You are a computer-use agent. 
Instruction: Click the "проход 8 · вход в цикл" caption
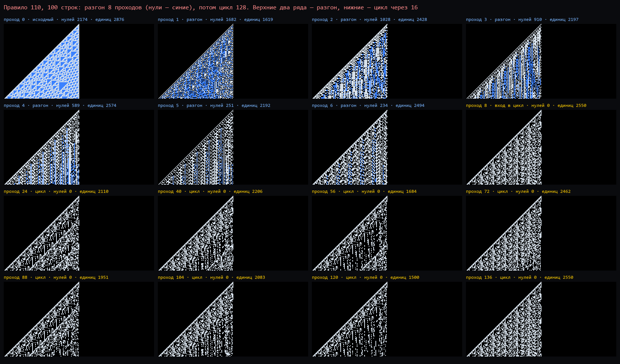(x=526, y=105)
